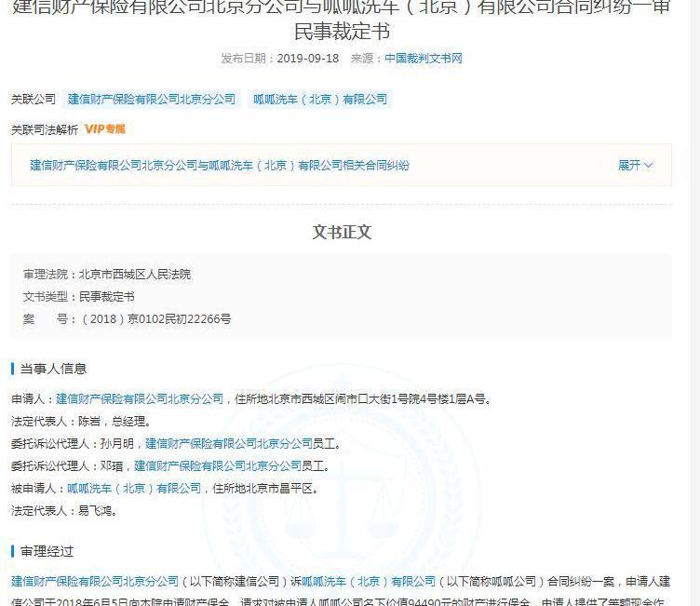Image resolution: width=700 pixels, height=606 pixels.
Task: Open 建信财产保险 link in 审理经过 paragraph
Action: (95, 582)
